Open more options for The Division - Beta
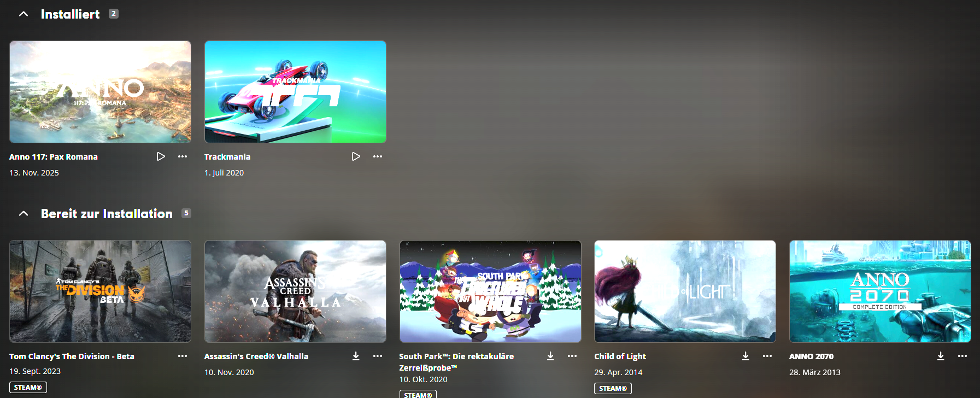This screenshot has width=980, height=398. point(183,356)
